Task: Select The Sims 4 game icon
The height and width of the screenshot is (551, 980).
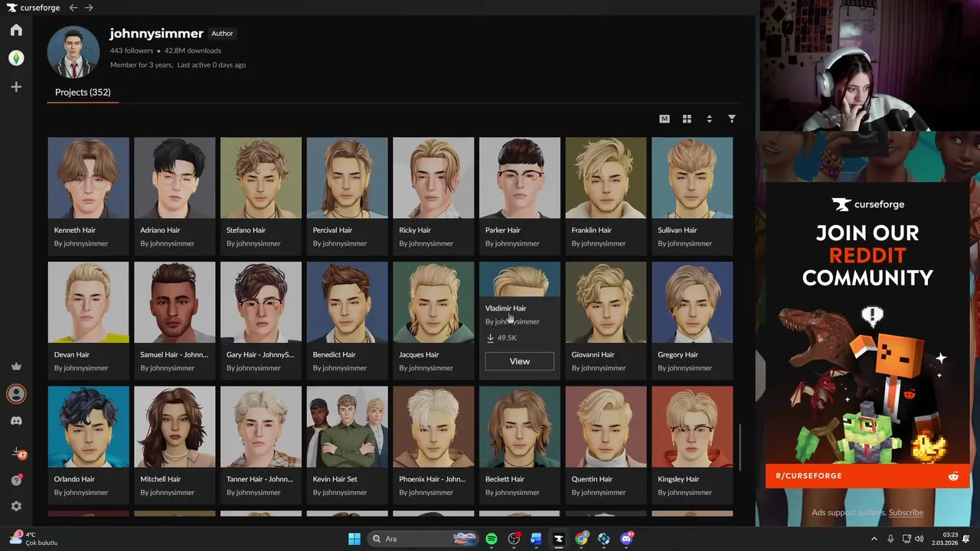Action: (x=16, y=58)
